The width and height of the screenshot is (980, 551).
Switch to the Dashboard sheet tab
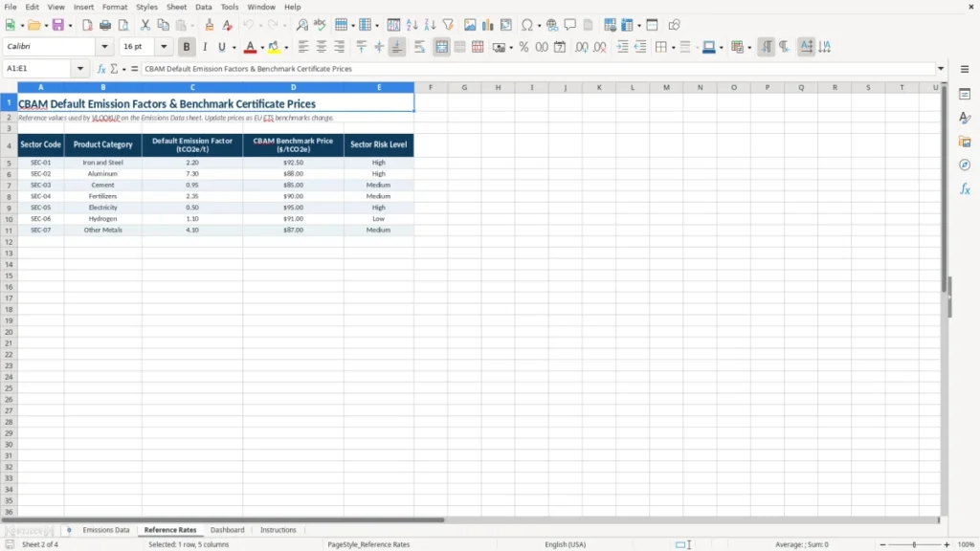(x=228, y=530)
